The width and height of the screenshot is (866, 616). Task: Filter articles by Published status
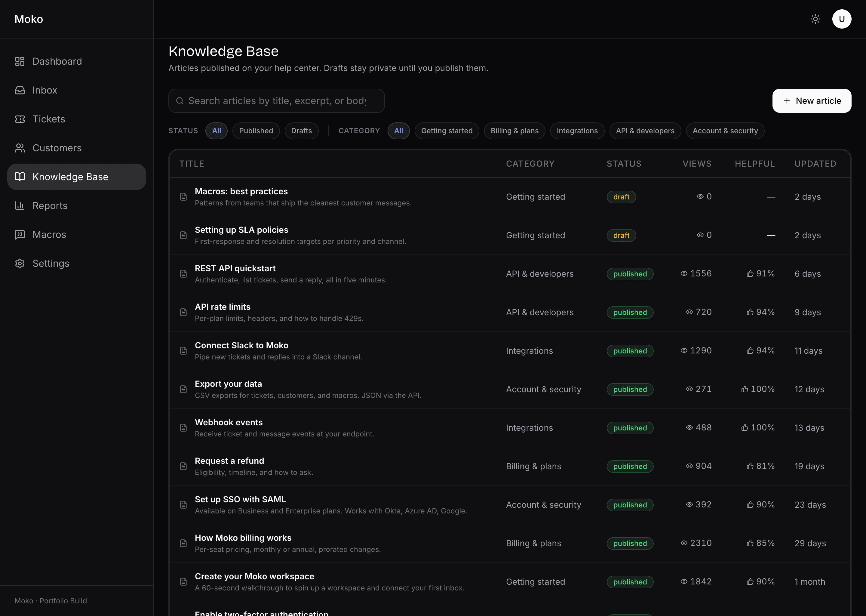point(256,131)
